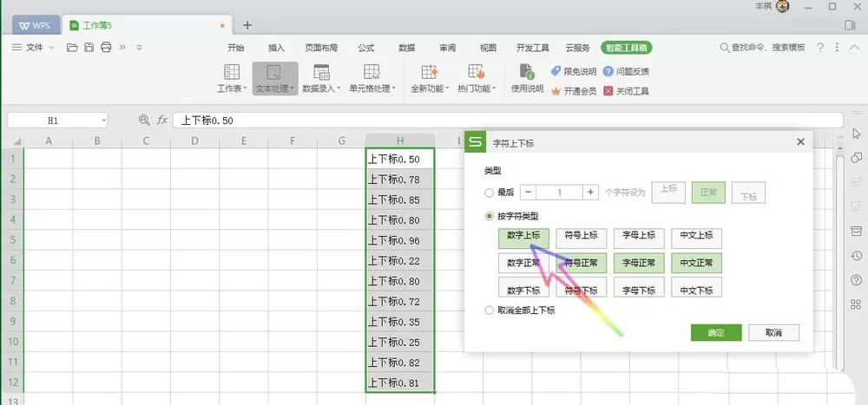Select the 取消全部上下标 radio option

coord(489,310)
